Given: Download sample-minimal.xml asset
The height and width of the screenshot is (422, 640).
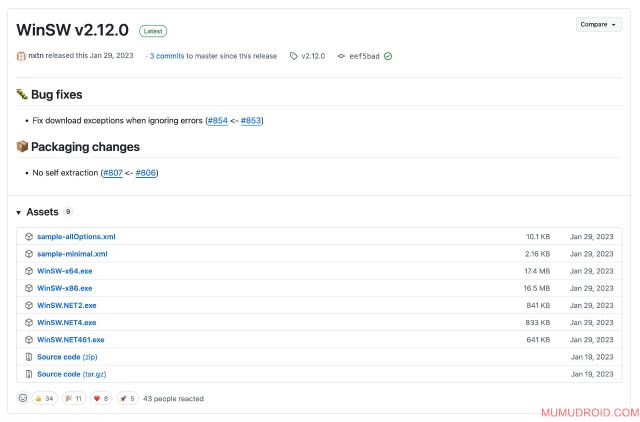Looking at the screenshot, I should pyautogui.click(x=72, y=254).
